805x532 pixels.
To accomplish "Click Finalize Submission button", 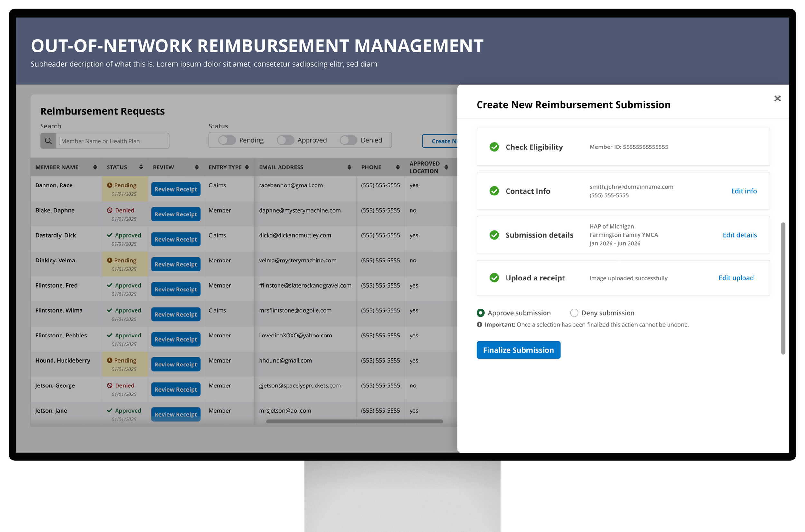I will (x=518, y=350).
